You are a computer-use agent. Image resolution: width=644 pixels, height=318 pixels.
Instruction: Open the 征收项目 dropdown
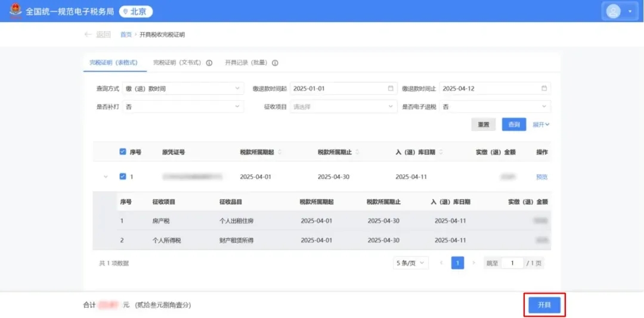coord(343,107)
